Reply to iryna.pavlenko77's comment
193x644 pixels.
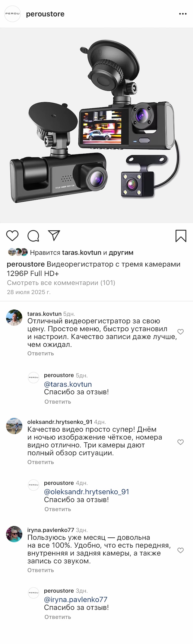41,570
